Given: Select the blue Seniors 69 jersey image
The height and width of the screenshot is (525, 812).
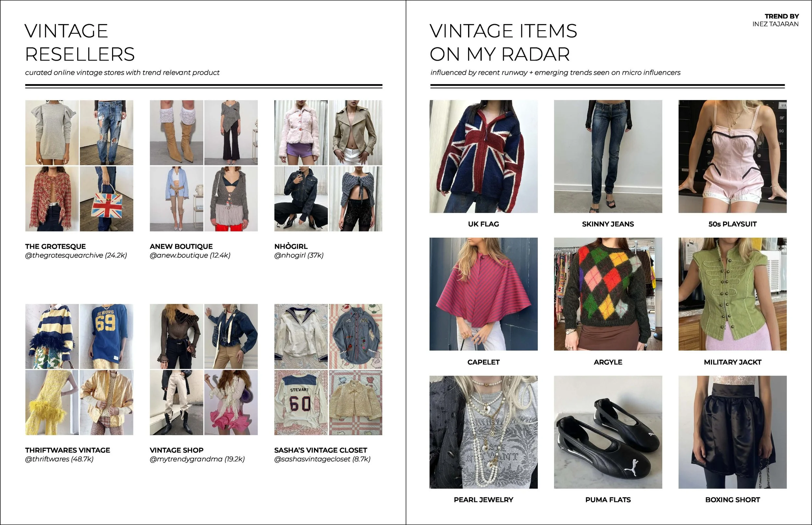Looking at the screenshot, I should (x=107, y=336).
